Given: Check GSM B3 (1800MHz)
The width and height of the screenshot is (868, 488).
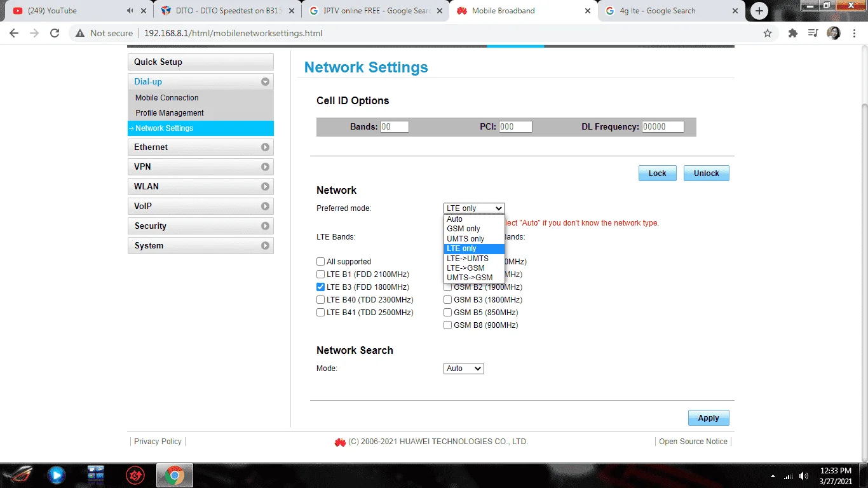Looking at the screenshot, I should [448, 300].
